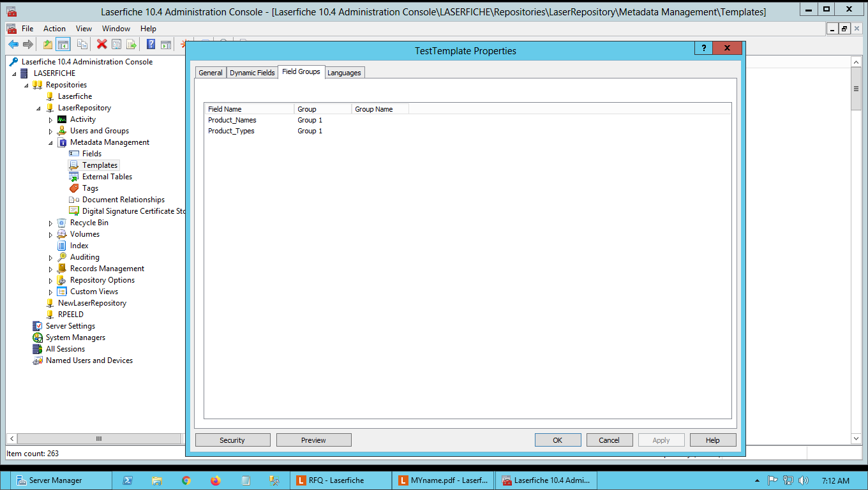Expand the Auditing node

tap(50, 257)
